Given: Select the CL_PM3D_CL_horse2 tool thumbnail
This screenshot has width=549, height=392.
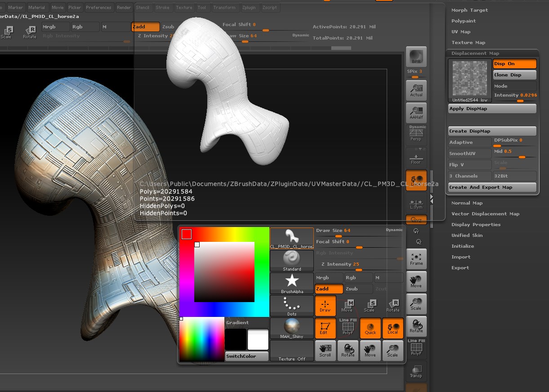Looking at the screenshot, I should coord(292,238).
